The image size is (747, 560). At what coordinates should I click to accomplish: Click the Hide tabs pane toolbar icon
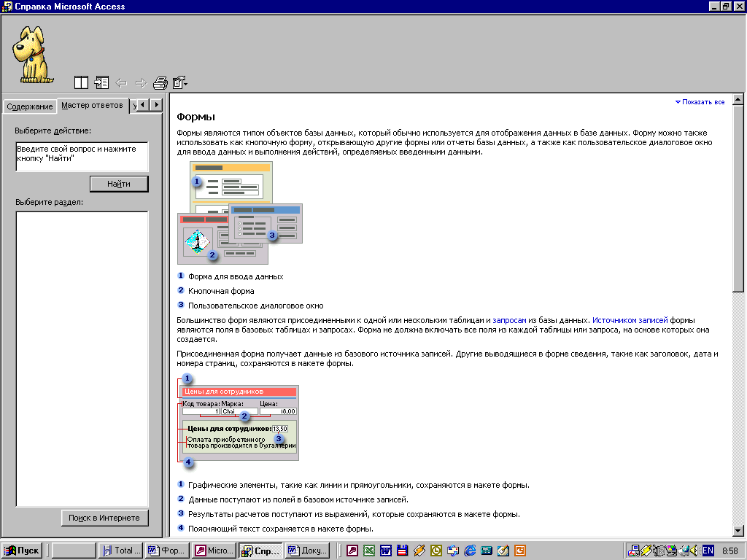click(101, 83)
